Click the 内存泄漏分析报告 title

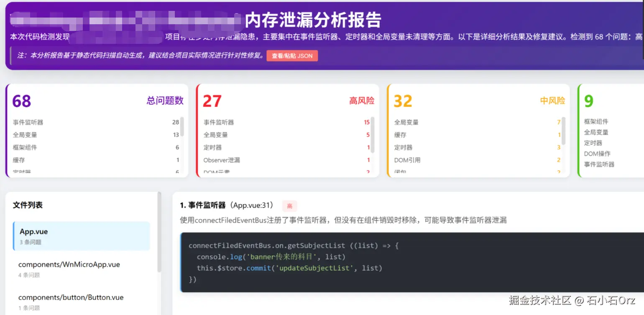point(313,20)
